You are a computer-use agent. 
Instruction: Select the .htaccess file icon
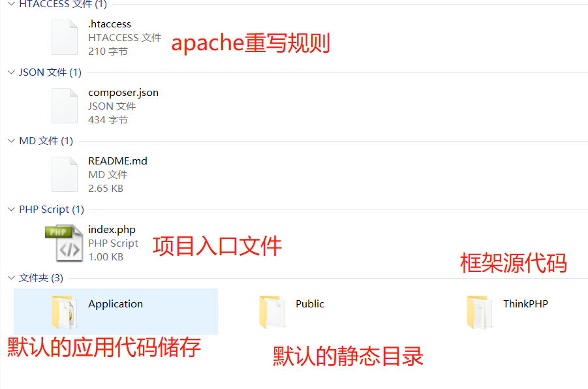pos(65,37)
